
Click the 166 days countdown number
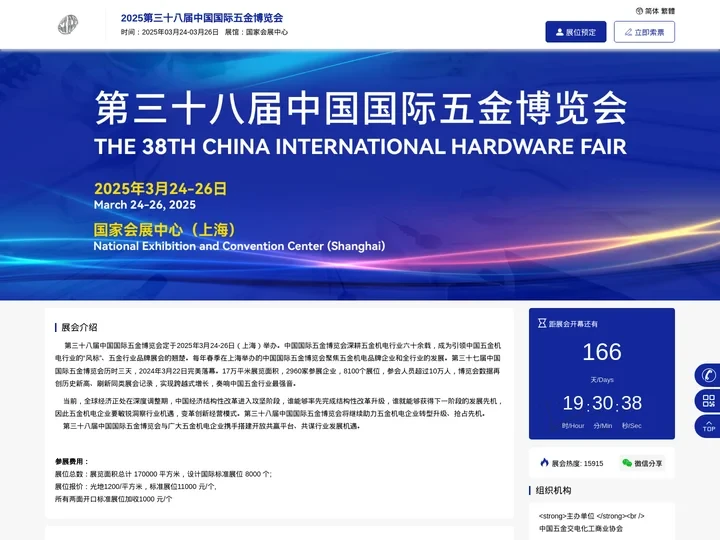point(602,352)
